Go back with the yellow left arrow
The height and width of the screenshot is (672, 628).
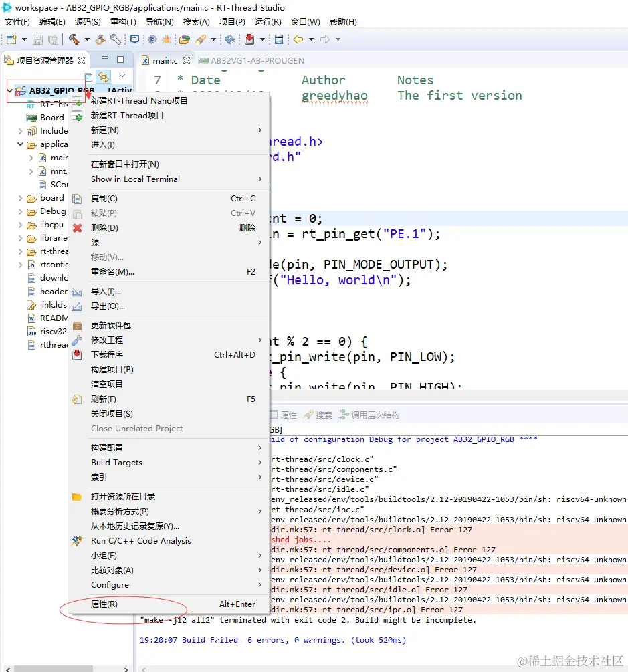tap(298, 39)
